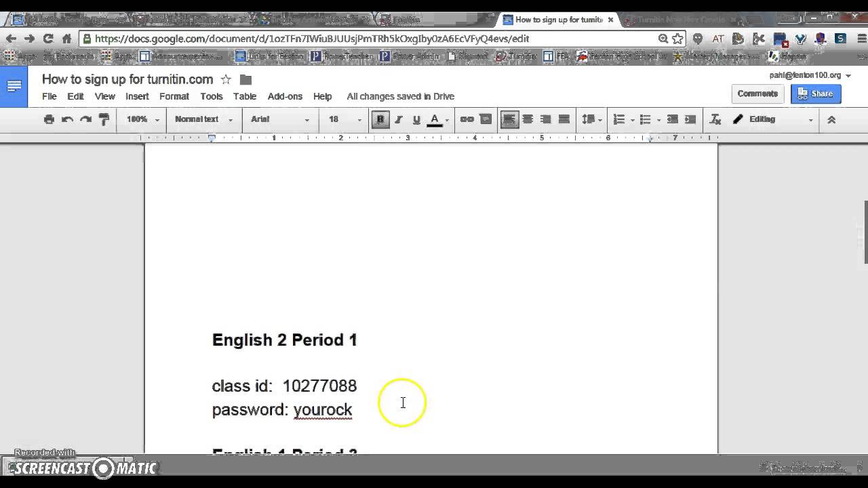The image size is (868, 488).
Task: Click the move-to-folder icon by the title
Action: tap(245, 79)
